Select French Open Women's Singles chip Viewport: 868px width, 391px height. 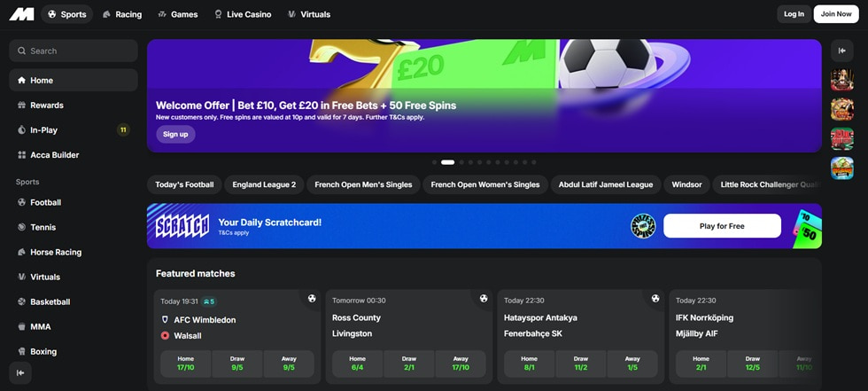(485, 184)
